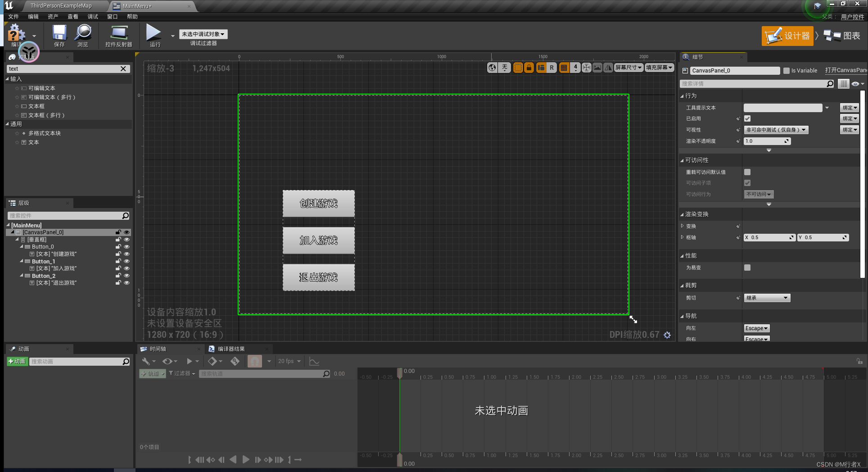This screenshot has height=472, width=868.
Task: Toggle the localization globe icon in designer
Action: coord(492,68)
